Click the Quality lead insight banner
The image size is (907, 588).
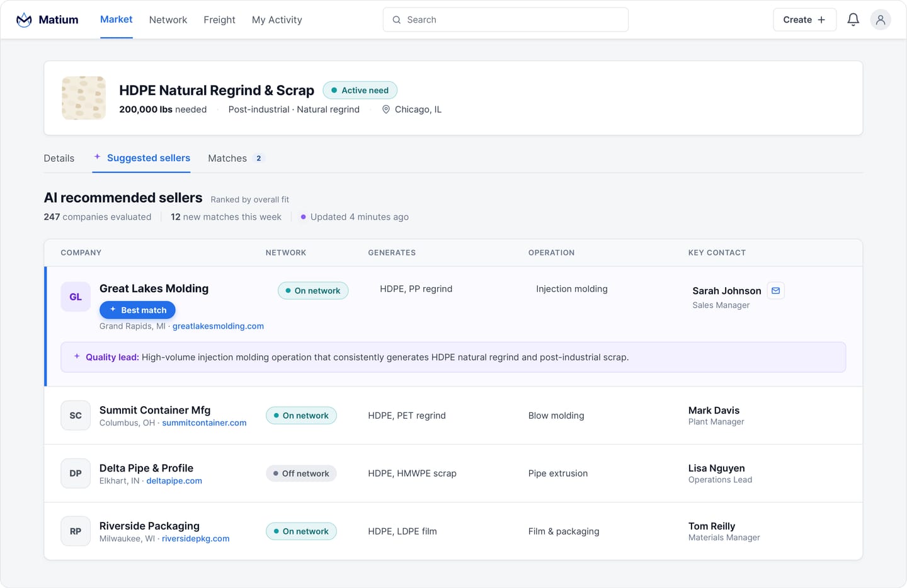coord(453,357)
